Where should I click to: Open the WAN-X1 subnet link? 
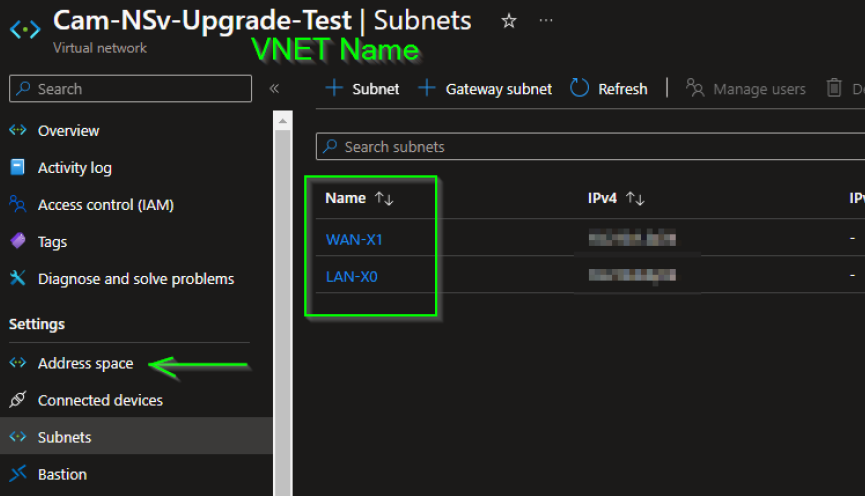[354, 240]
